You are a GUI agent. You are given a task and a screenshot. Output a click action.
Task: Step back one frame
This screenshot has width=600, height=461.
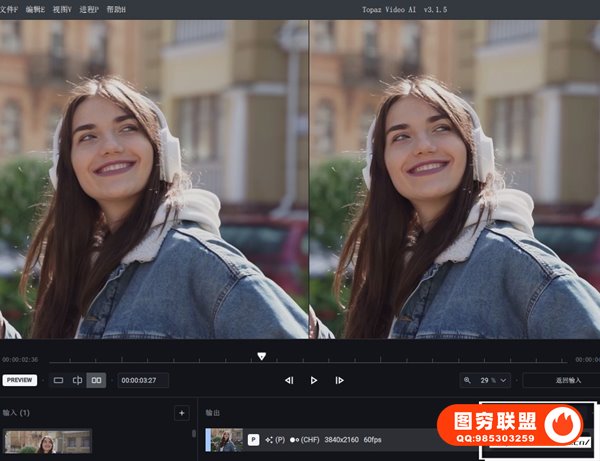coord(289,380)
